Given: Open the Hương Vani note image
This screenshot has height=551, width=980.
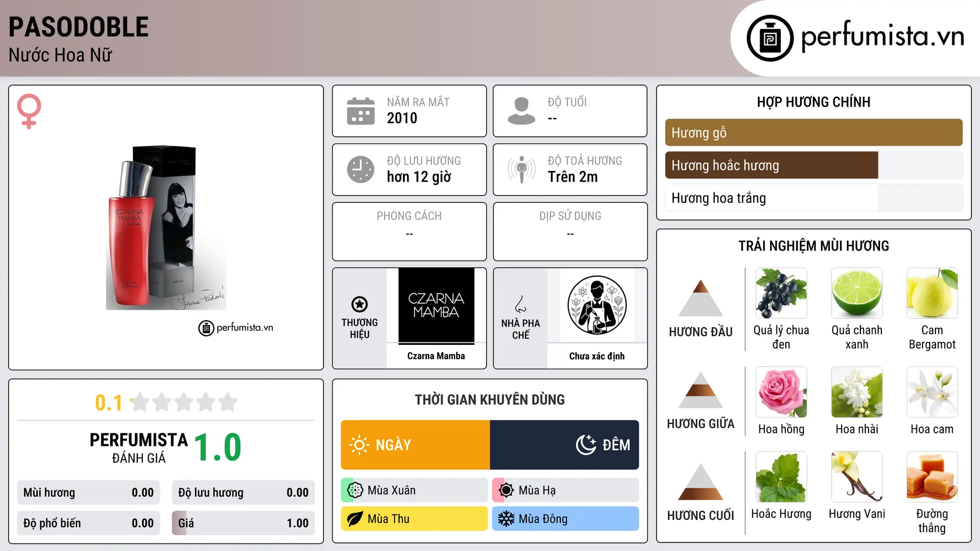Looking at the screenshot, I should tap(857, 477).
